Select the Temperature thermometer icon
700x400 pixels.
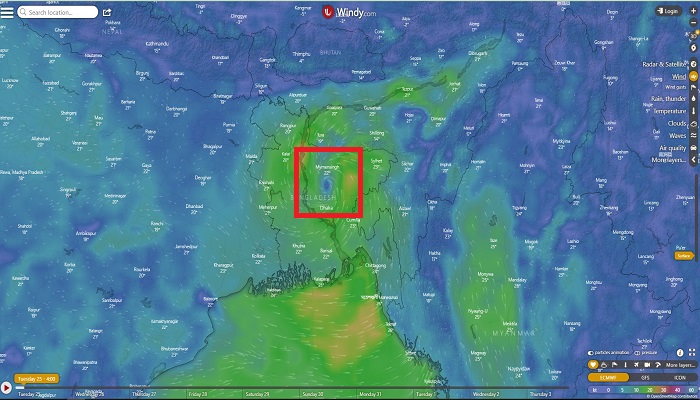(x=693, y=111)
